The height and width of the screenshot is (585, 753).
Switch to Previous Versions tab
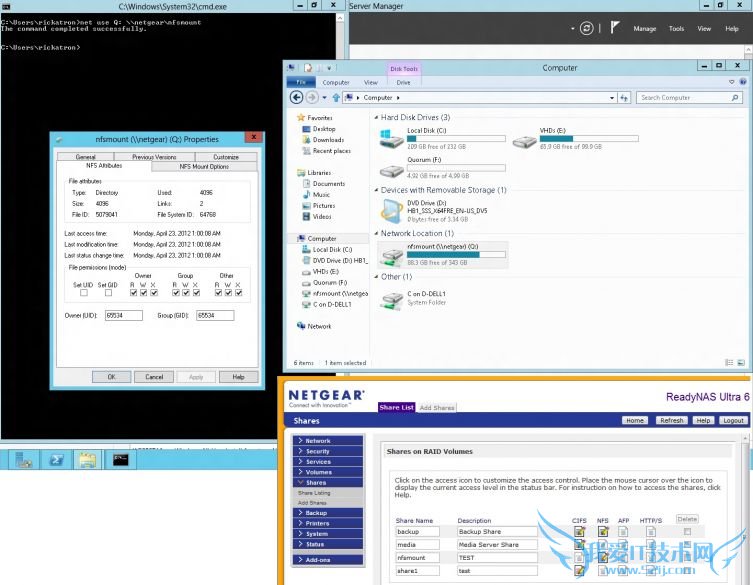[x=154, y=157]
